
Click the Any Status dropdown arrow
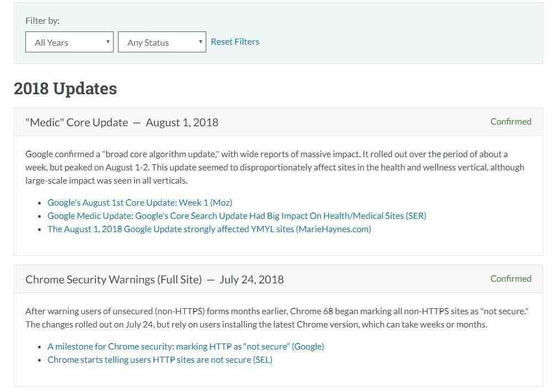coord(200,42)
